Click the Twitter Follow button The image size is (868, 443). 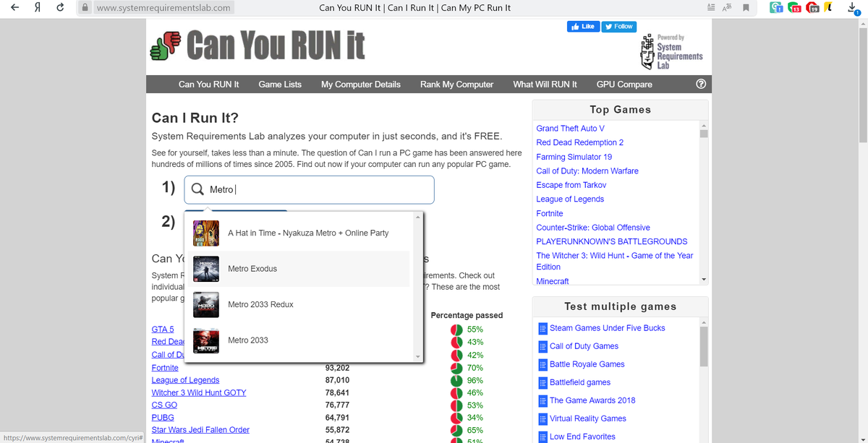point(618,27)
